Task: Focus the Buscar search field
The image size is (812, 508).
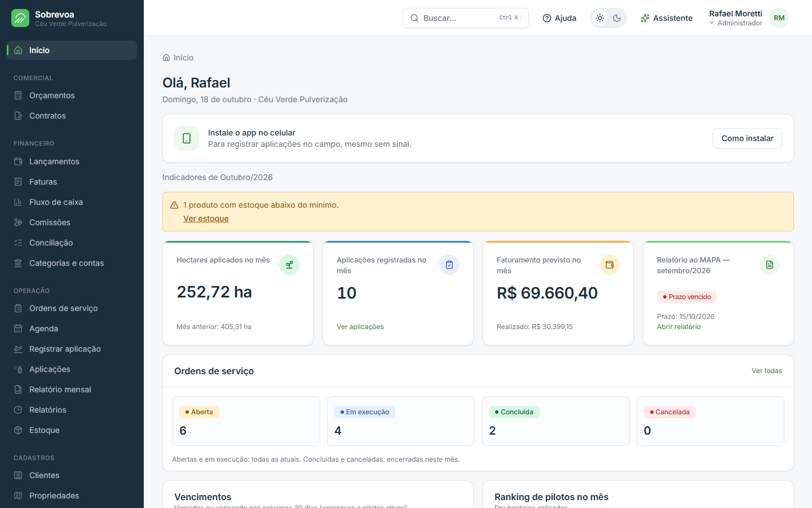Action: coord(466,18)
